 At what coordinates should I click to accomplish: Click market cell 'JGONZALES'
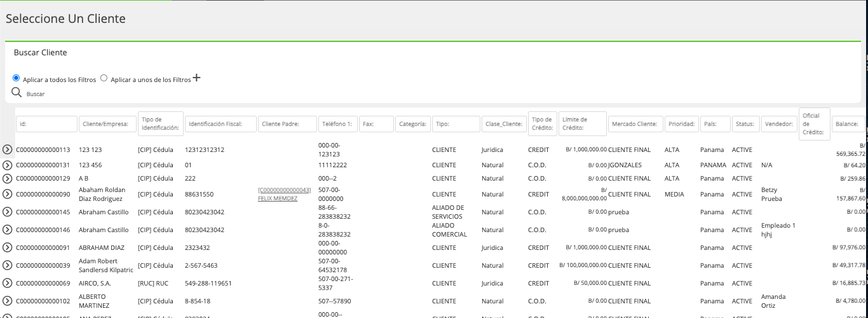pos(625,165)
